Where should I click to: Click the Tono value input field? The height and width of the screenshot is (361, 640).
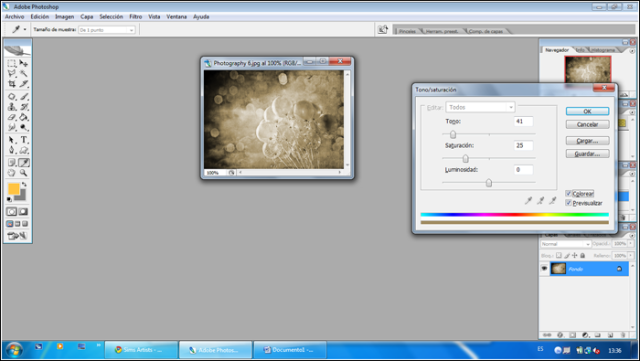coord(523,121)
